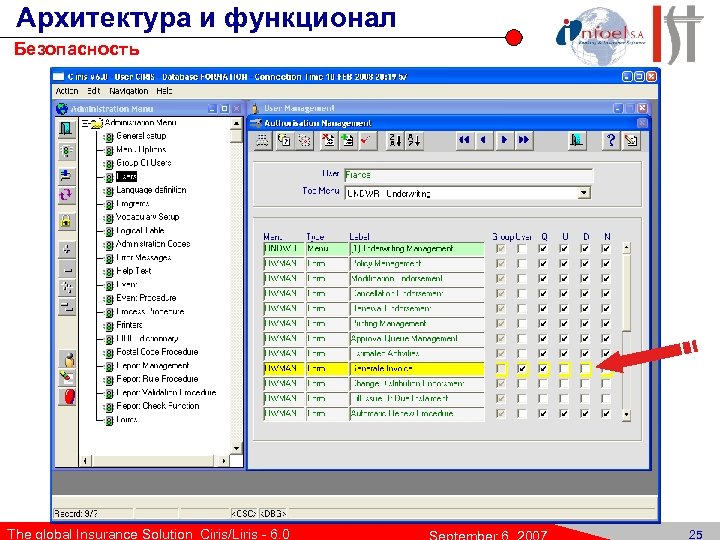Click the rightmost edit note toolbar icon
Image resolution: width=720 pixels, height=540 pixels.
[x=631, y=140]
